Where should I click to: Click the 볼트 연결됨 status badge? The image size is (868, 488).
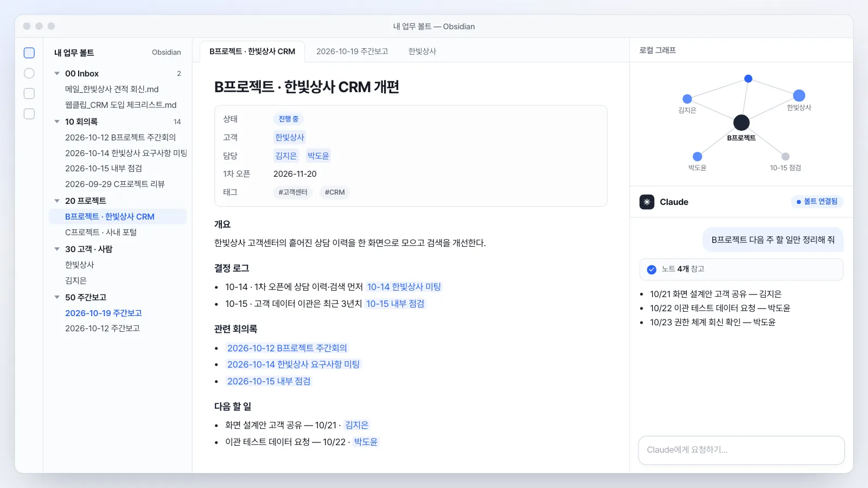[x=817, y=202]
